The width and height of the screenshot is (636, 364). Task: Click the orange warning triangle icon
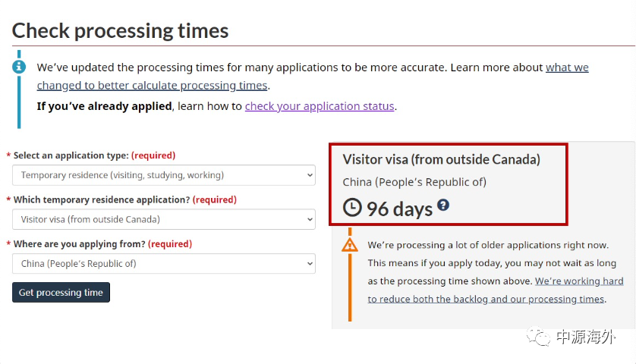coord(350,245)
